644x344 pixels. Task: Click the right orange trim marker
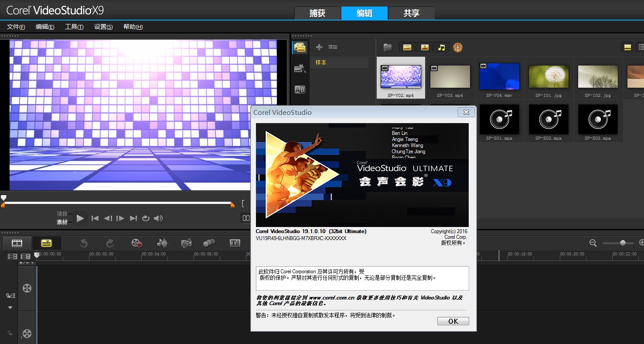[232, 204]
